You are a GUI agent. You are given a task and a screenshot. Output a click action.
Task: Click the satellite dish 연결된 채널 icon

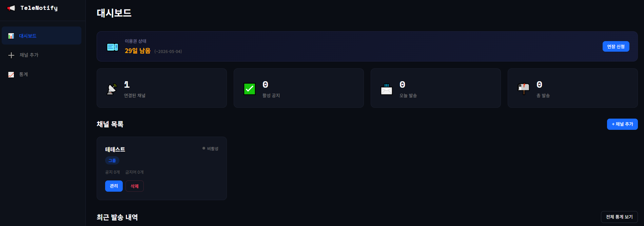click(112, 89)
